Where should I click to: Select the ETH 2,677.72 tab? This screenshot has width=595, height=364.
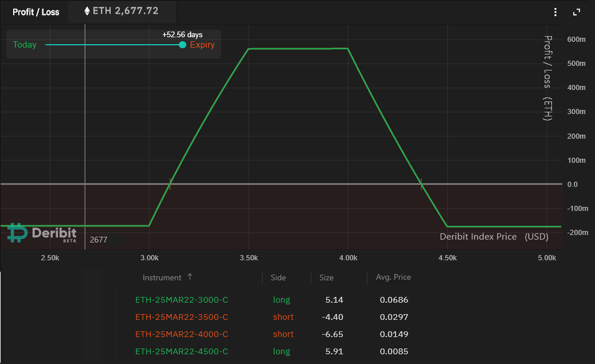click(122, 11)
